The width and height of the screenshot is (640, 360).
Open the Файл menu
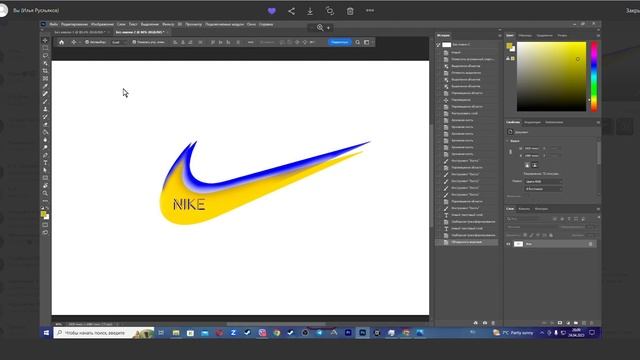pyautogui.click(x=53, y=24)
